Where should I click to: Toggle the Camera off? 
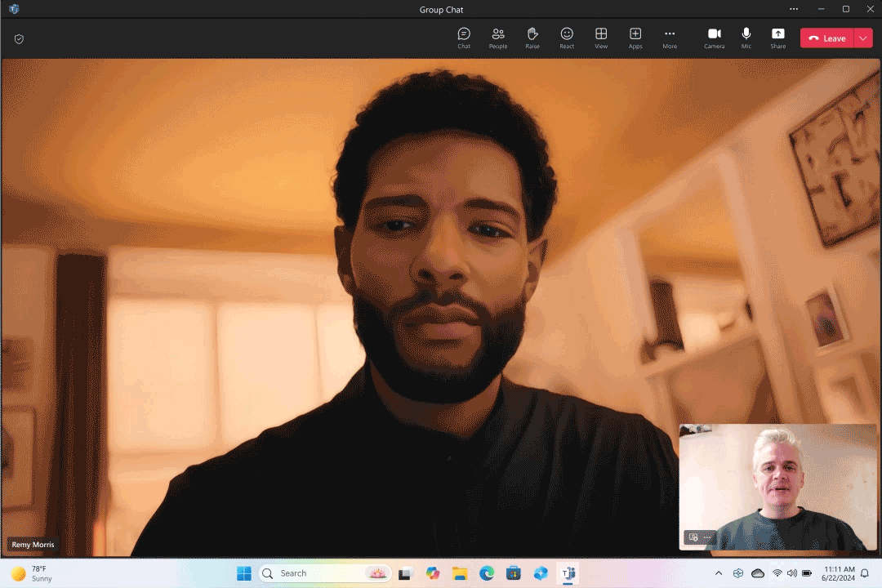click(x=714, y=38)
